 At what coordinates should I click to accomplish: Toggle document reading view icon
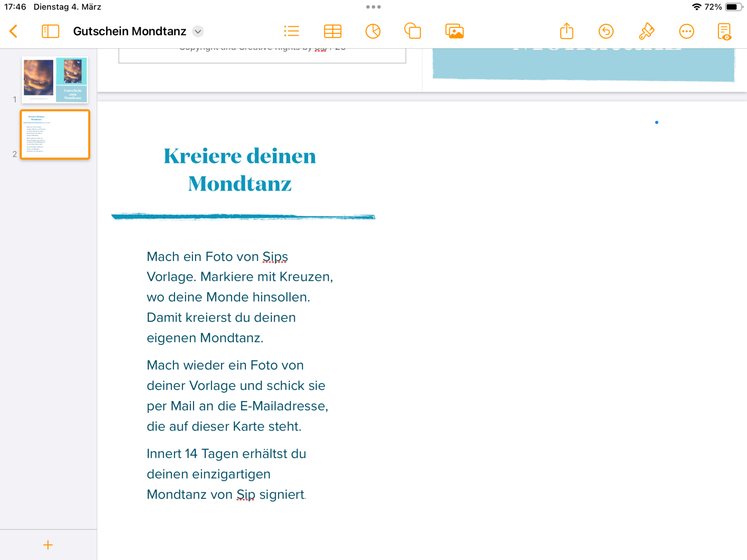click(x=724, y=31)
